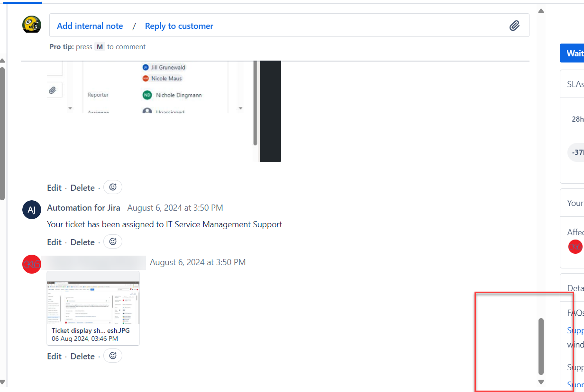Click the August 6, 2024 timestamp on Automation comment
This screenshot has height=392, width=584.
[175, 208]
